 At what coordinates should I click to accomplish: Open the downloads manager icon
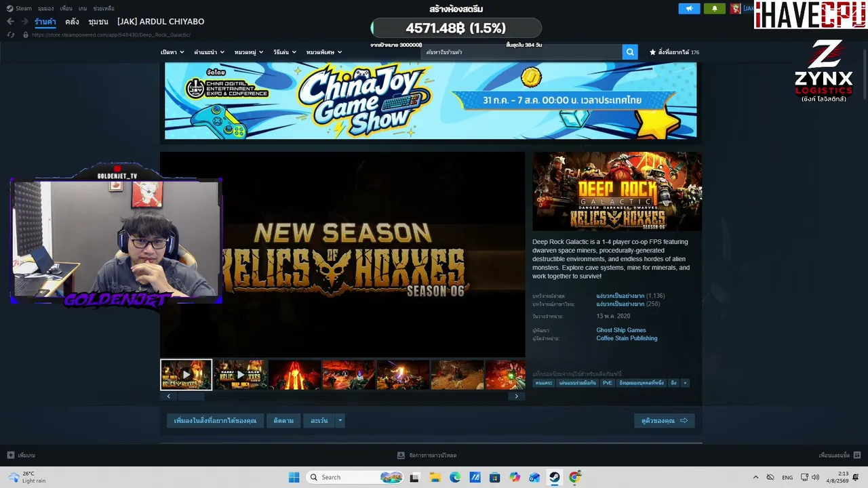[401, 455]
